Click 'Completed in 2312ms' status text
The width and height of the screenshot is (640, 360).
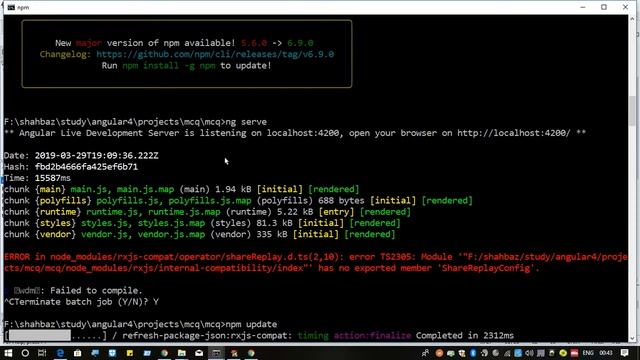tap(465, 336)
